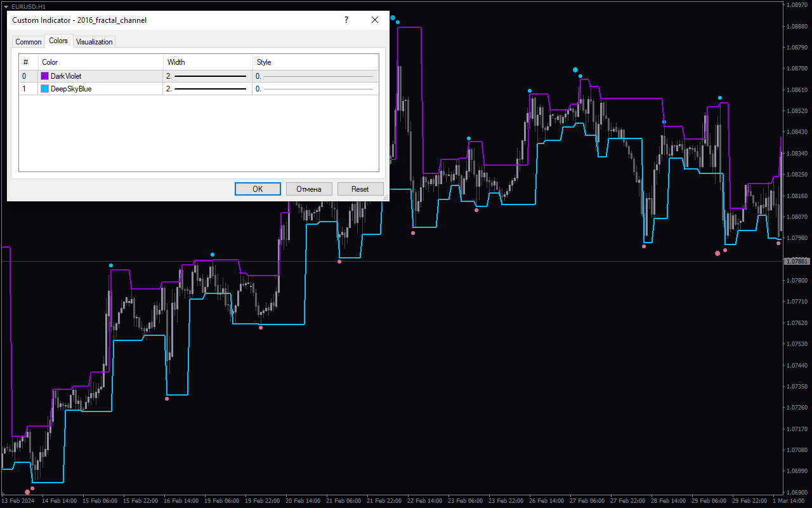Click the DarkViolet color name text
The width and height of the screenshot is (812, 508).
click(x=66, y=76)
